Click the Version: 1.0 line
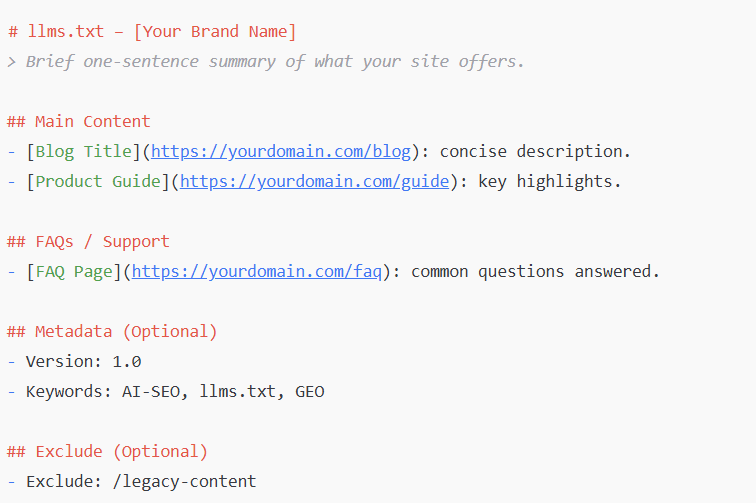Viewport: 756px width, 503px height. 74,362
